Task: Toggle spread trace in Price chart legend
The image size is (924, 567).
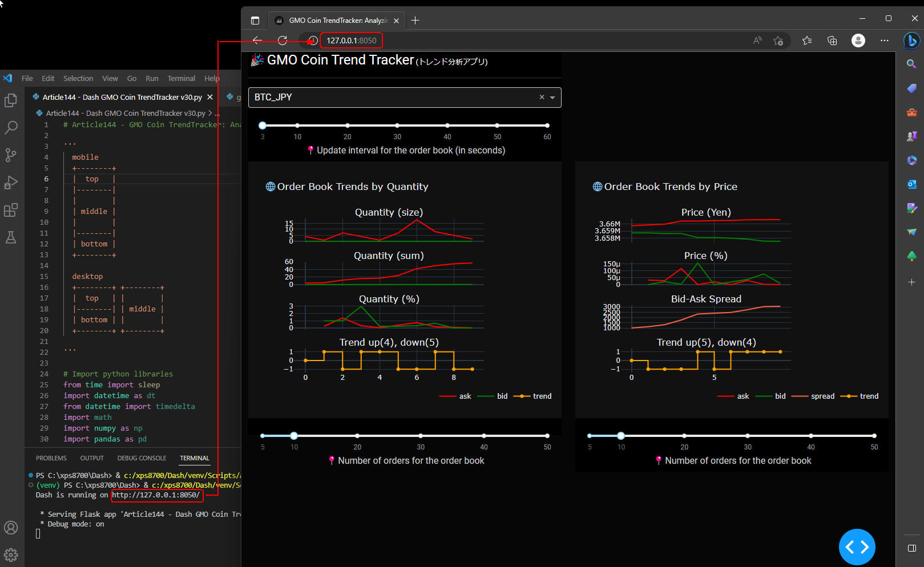Action: click(x=813, y=396)
